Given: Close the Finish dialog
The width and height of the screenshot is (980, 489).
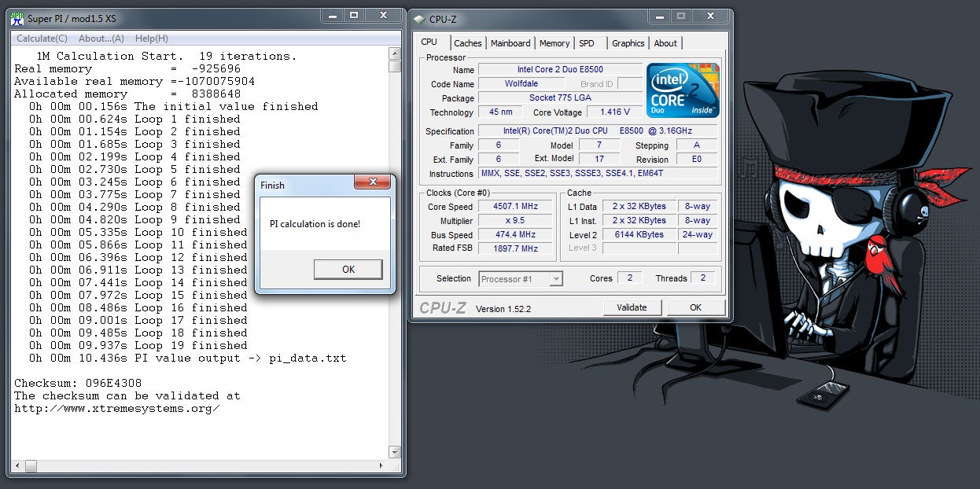Looking at the screenshot, I should (x=372, y=182).
